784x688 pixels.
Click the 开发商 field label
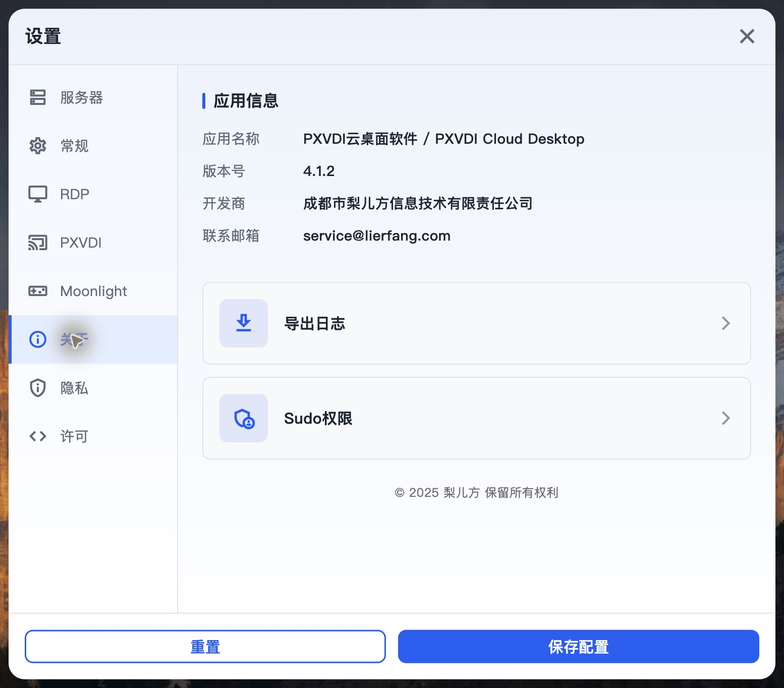(224, 203)
